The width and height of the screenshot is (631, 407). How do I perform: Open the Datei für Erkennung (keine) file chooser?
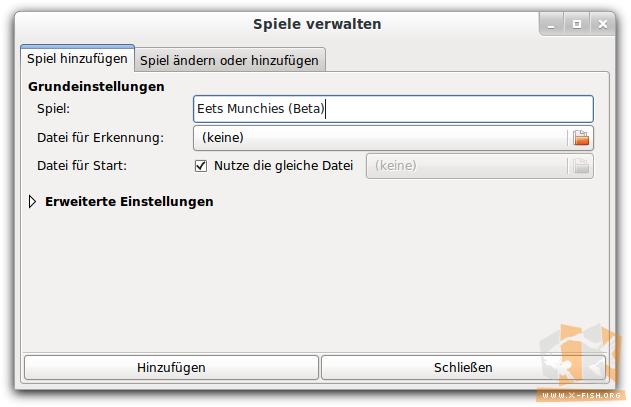pos(393,138)
